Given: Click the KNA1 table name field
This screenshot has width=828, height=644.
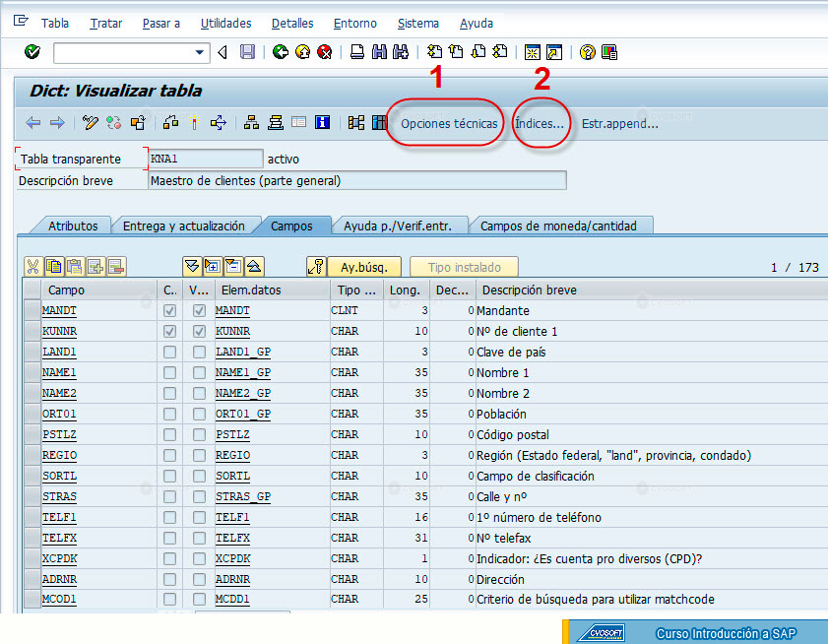Looking at the screenshot, I should [206, 159].
